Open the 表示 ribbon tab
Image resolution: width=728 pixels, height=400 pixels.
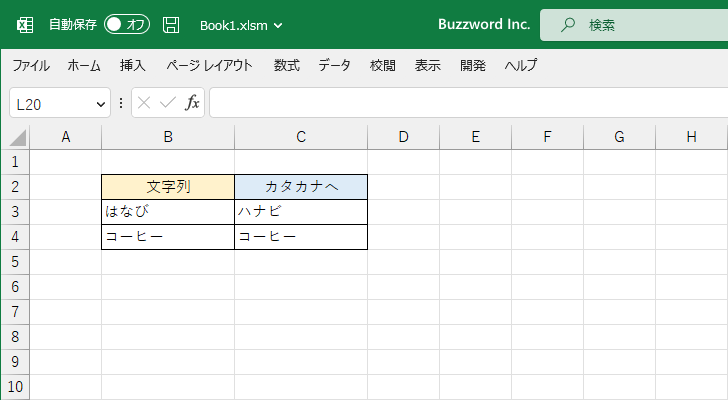[x=428, y=65]
